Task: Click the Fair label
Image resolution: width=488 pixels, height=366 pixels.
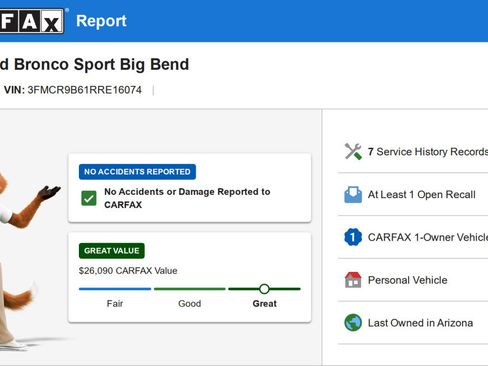Action: point(115,304)
